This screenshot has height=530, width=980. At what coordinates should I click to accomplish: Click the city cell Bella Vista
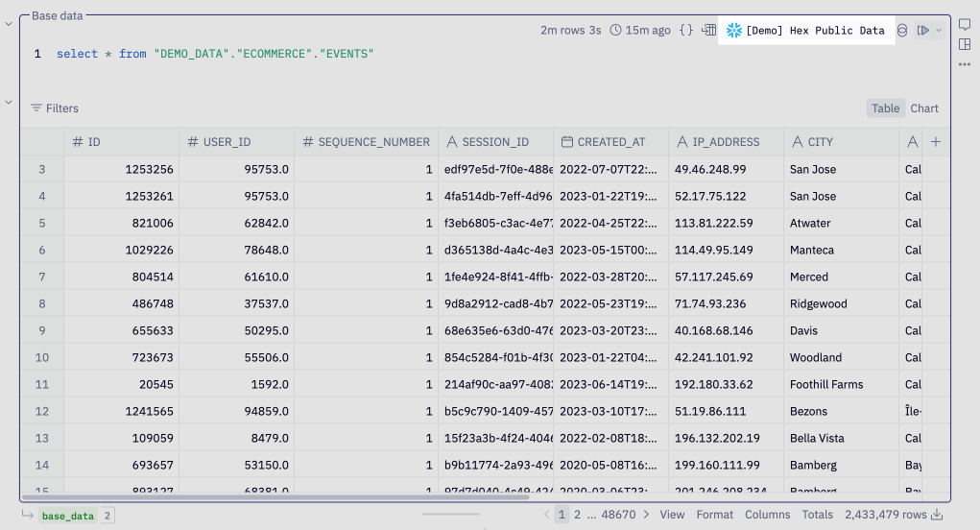point(841,438)
